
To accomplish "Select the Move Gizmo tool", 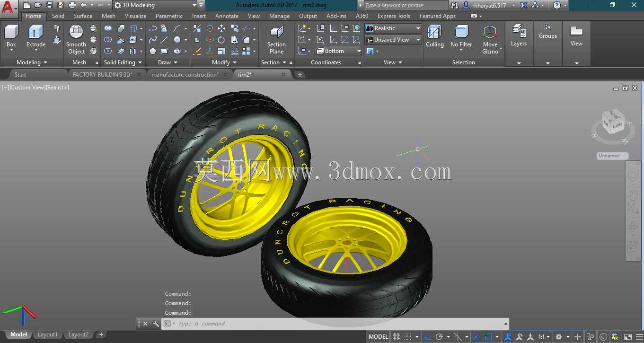I will pos(490,40).
